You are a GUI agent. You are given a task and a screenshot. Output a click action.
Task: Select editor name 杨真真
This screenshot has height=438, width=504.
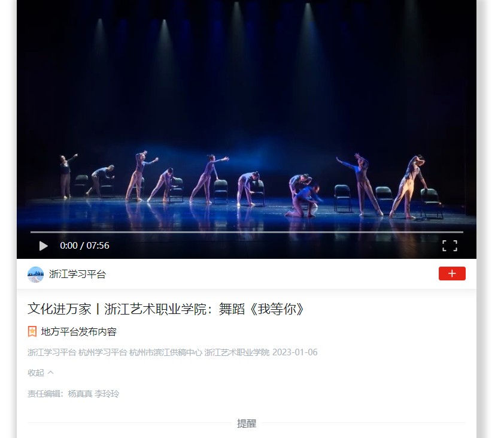tap(80, 394)
